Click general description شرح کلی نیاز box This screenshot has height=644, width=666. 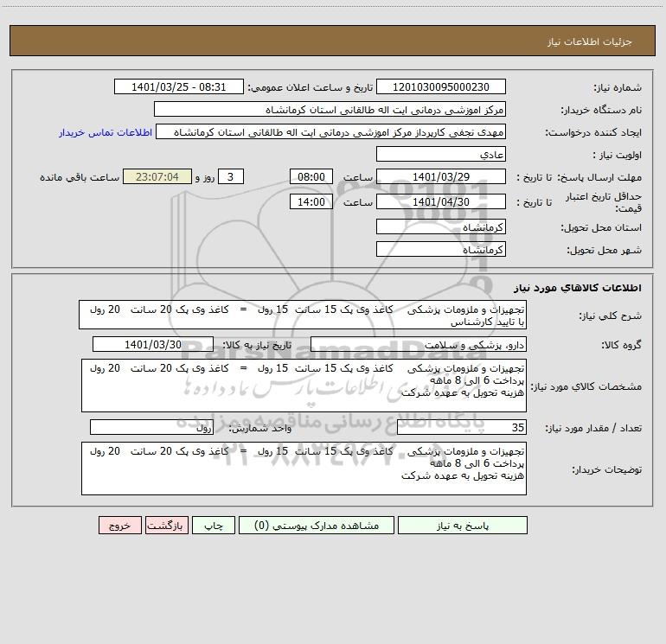click(303, 315)
